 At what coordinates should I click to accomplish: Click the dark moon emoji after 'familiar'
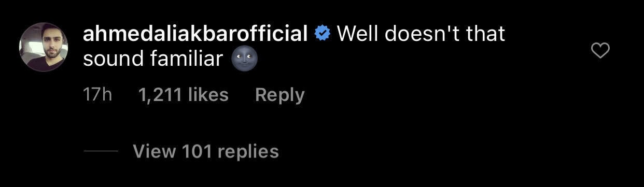(244, 59)
